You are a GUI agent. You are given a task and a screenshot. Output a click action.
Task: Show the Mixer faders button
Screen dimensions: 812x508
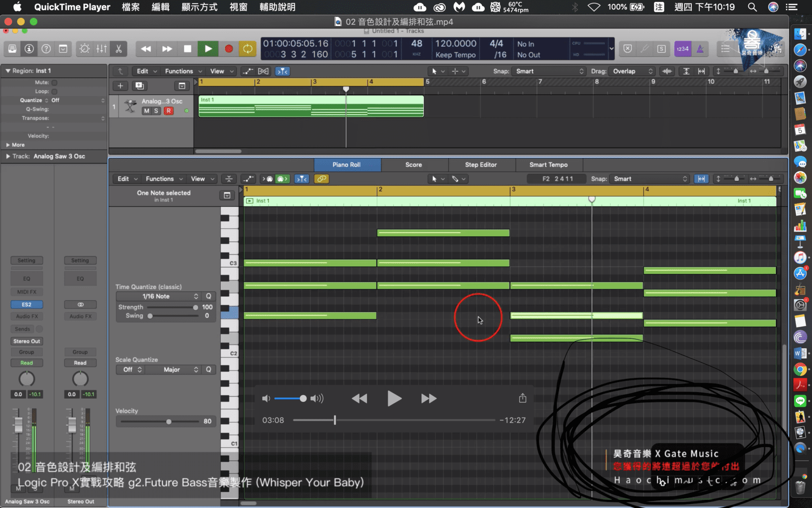pos(101,49)
